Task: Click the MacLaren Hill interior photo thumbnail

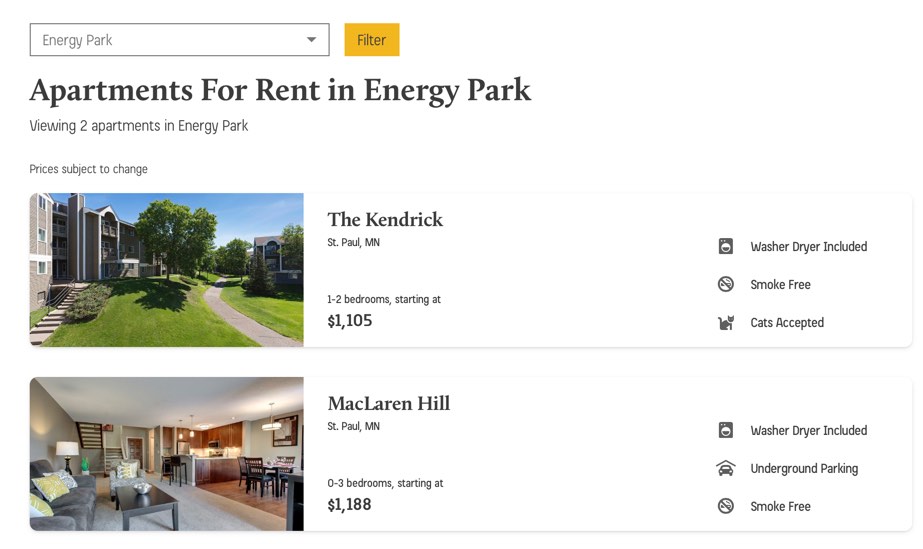Action: [167, 454]
